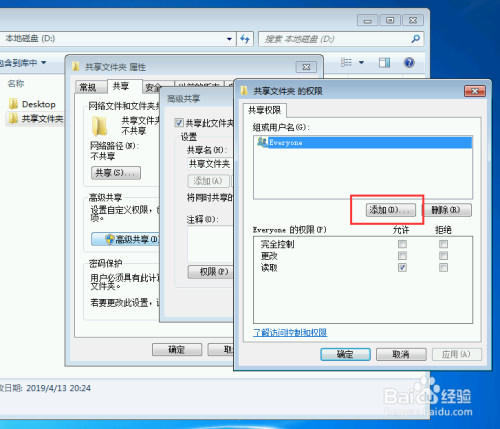The width and height of the screenshot is (500, 429).
Task: Click OK (确定) in the permissions dialog
Action: click(345, 354)
